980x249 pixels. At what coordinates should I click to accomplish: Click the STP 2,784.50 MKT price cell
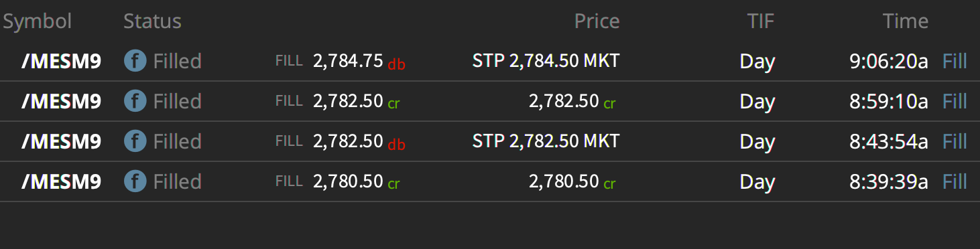tap(546, 61)
